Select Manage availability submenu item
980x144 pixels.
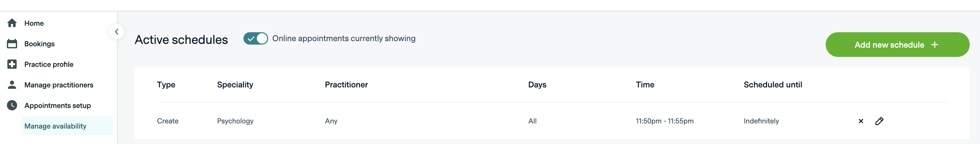[x=55, y=126]
